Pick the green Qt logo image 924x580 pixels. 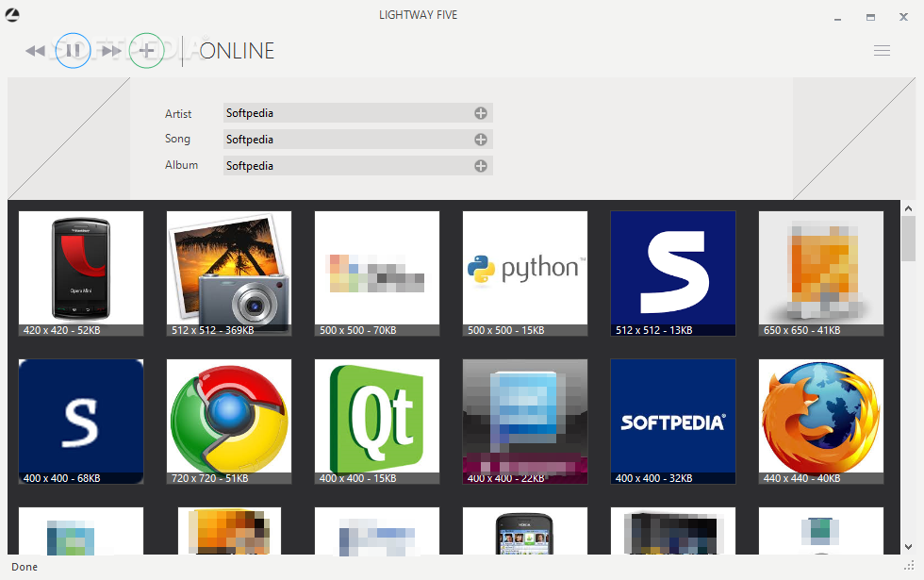(x=376, y=417)
